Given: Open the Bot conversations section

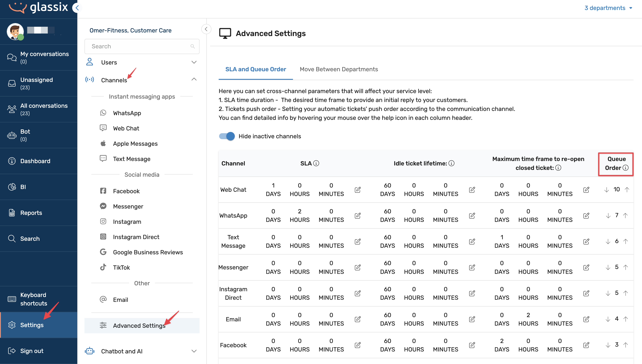Looking at the screenshot, I should coord(25,135).
